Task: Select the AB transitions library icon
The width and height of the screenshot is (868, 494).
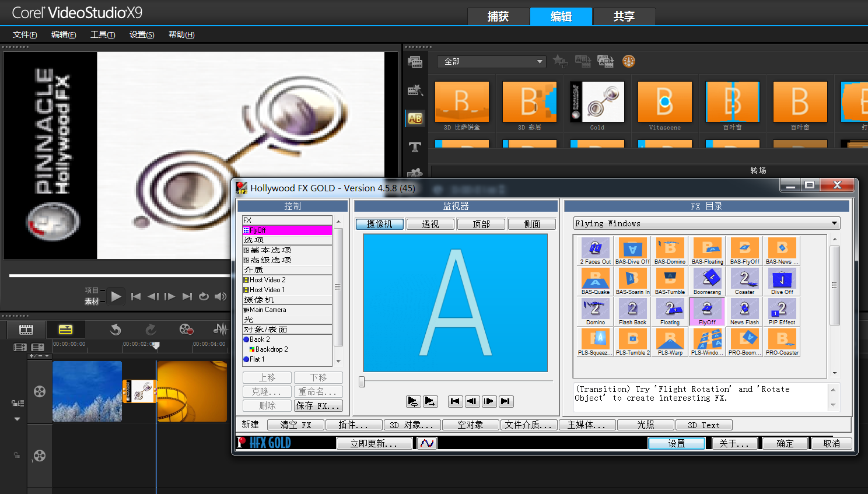Action: coord(415,118)
